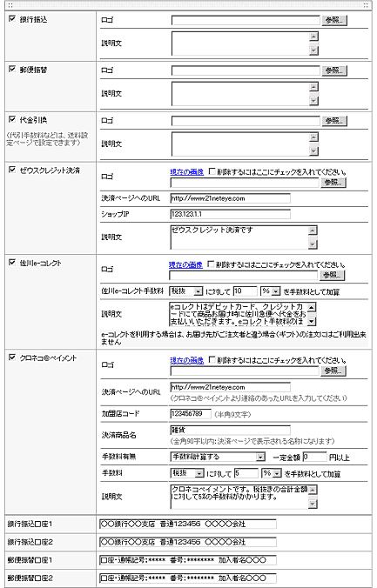Click the 郵便振替口座2 account field
The width and height of the screenshot is (377, 588).
tap(188, 578)
